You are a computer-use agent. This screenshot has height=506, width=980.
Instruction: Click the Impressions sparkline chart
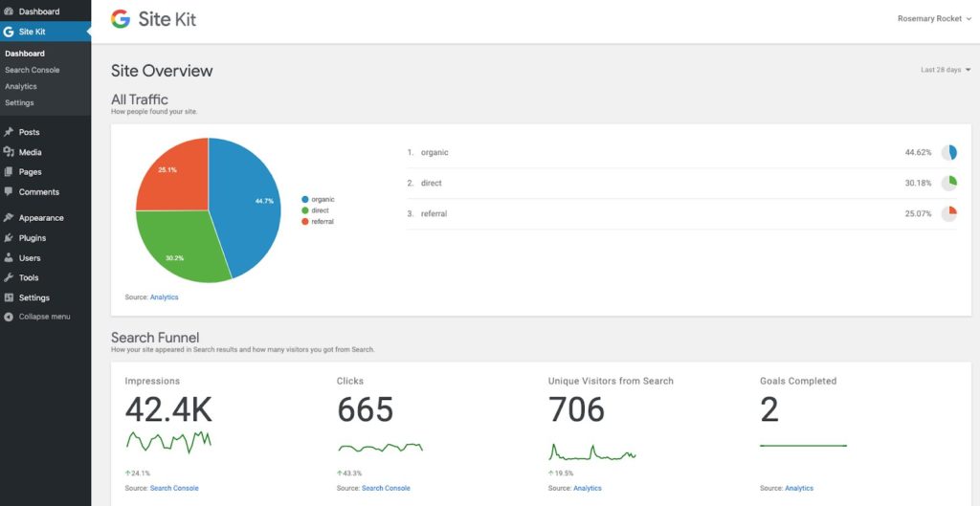point(168,441)
